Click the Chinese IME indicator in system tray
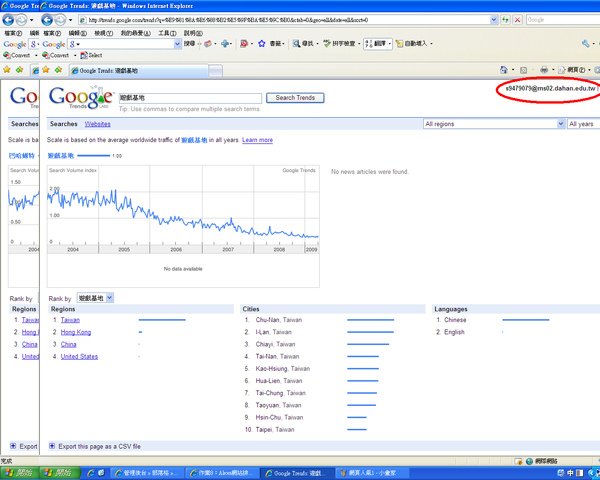This screenshot has height=480, width=600. pos(570,473)
